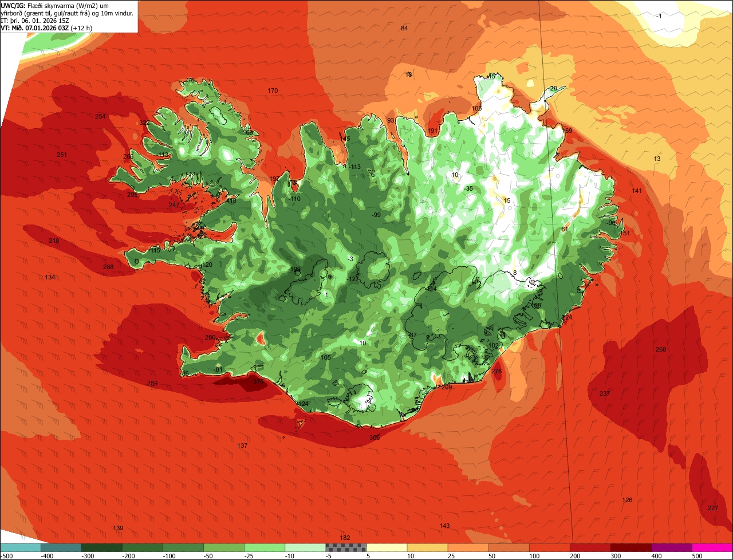
Task: Click the legend swatch between -100 and -50
Action: [183, 547]
